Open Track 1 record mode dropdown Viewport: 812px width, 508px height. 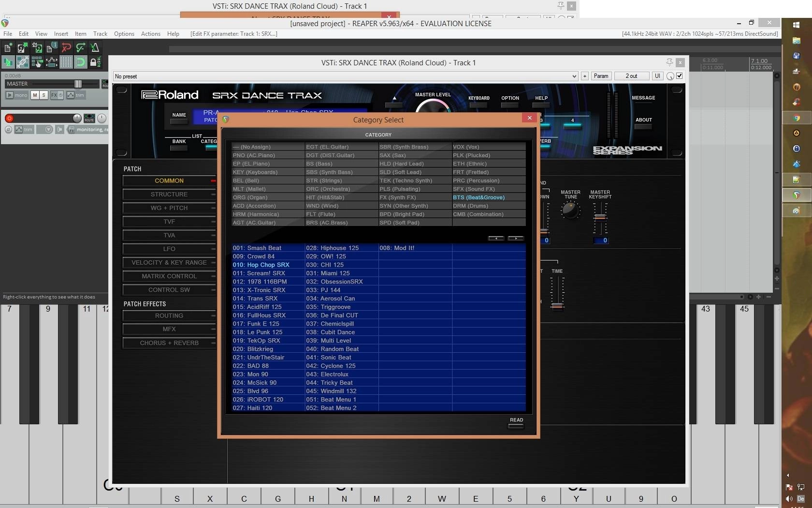48,130
